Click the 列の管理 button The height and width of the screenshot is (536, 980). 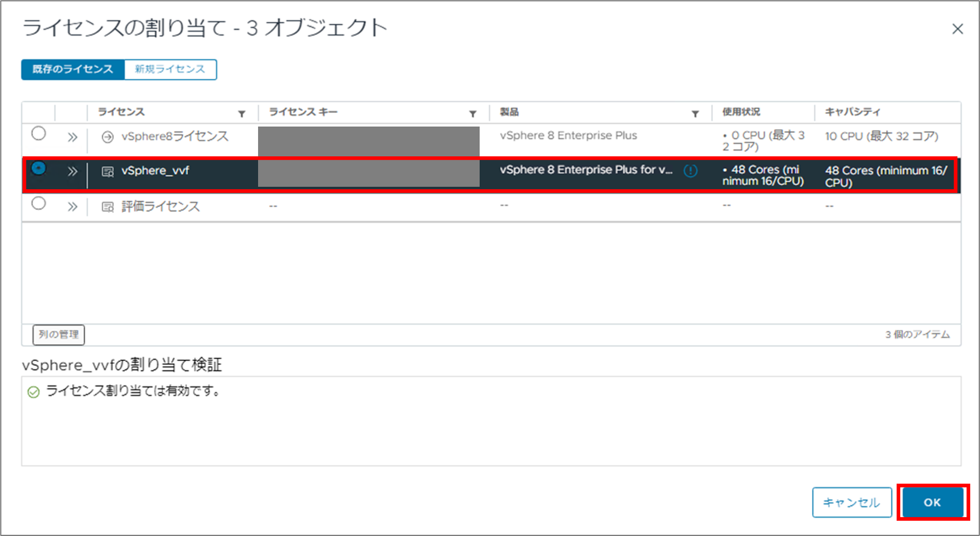pos(58,334)
